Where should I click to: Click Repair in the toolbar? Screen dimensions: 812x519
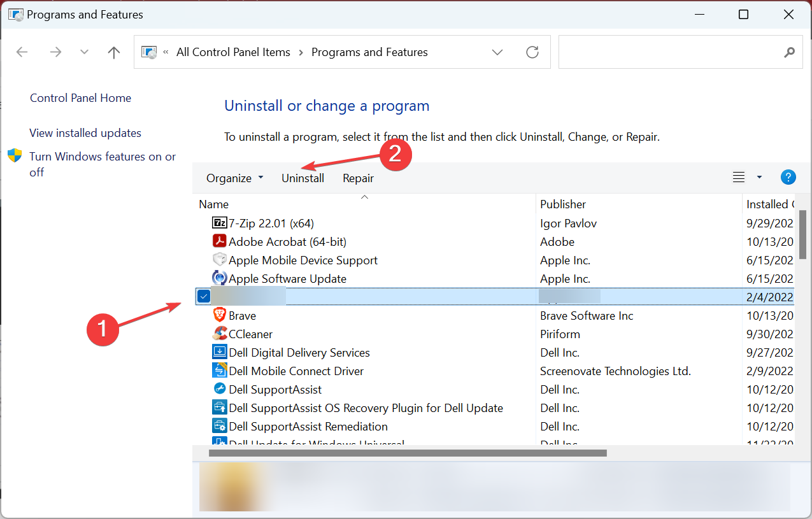[359, 178]
